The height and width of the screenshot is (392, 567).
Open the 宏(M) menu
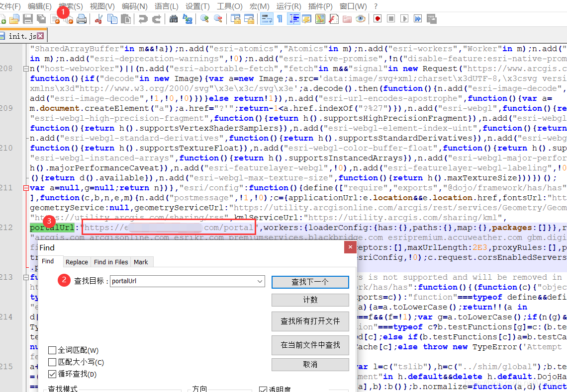click(x=260, y=6)
